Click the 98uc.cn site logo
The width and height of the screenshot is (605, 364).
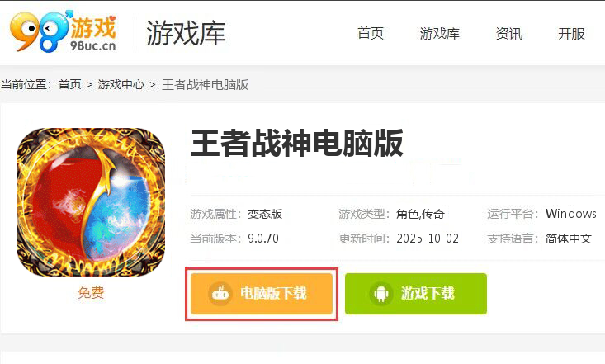(64, 31)
